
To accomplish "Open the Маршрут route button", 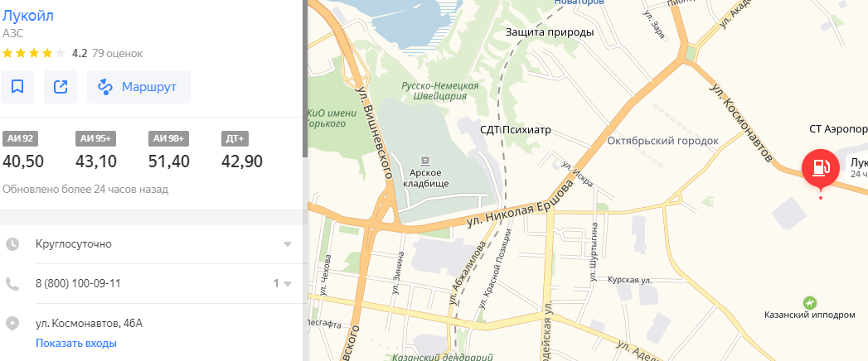I will [x=138, y=87].
